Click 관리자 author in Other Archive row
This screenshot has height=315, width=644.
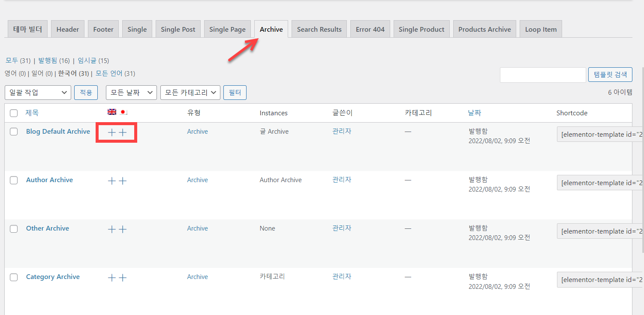coord(342,228)
